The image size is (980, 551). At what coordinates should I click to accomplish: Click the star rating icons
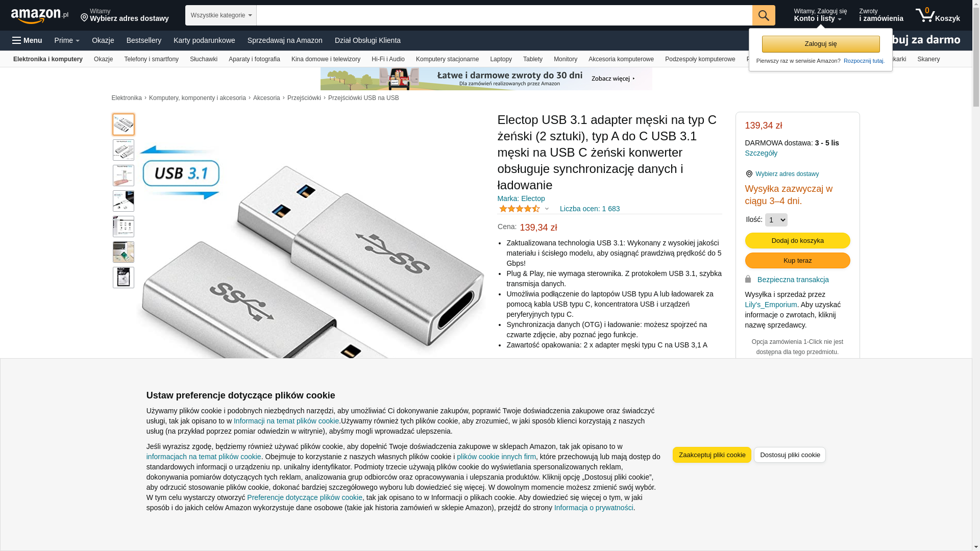pyautogui.click(x=520, y=209)
